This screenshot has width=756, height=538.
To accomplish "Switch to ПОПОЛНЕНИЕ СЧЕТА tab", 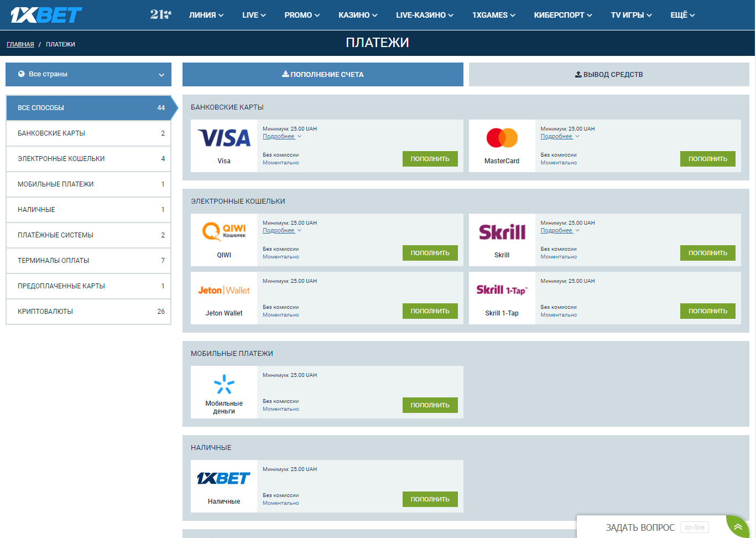I will [x=323, y=74].
